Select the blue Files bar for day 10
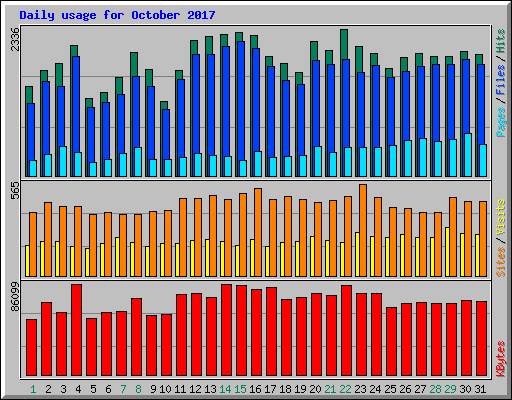The image size is (512, 400). coord(166,134)
